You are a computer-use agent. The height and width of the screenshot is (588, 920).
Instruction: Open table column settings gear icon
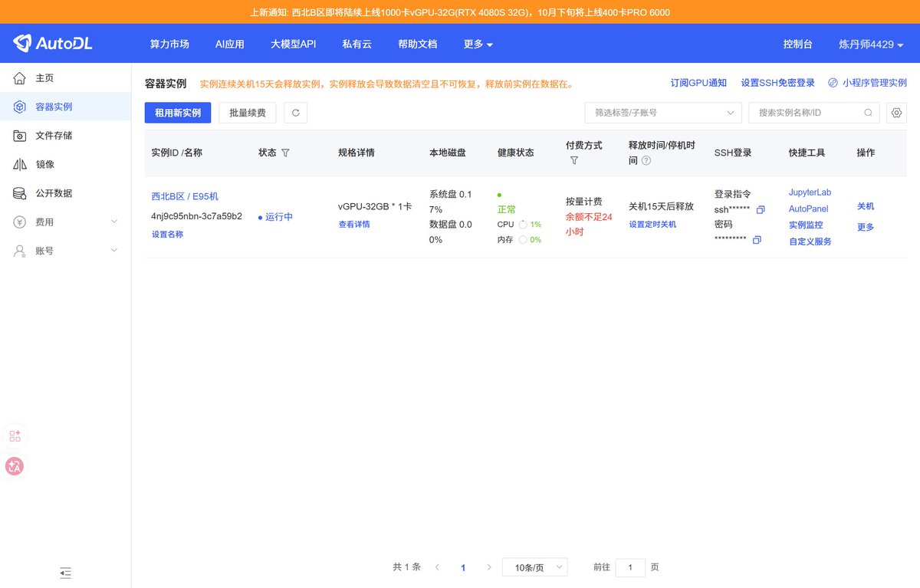pyautogui.click(x=896, y=113)
